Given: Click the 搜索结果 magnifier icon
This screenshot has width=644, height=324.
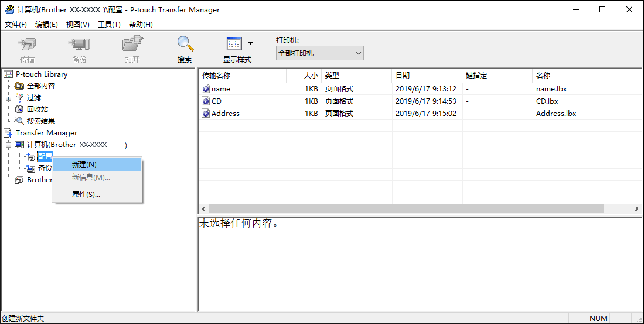Looking at the screenshot, I should (x=19, y=121).
